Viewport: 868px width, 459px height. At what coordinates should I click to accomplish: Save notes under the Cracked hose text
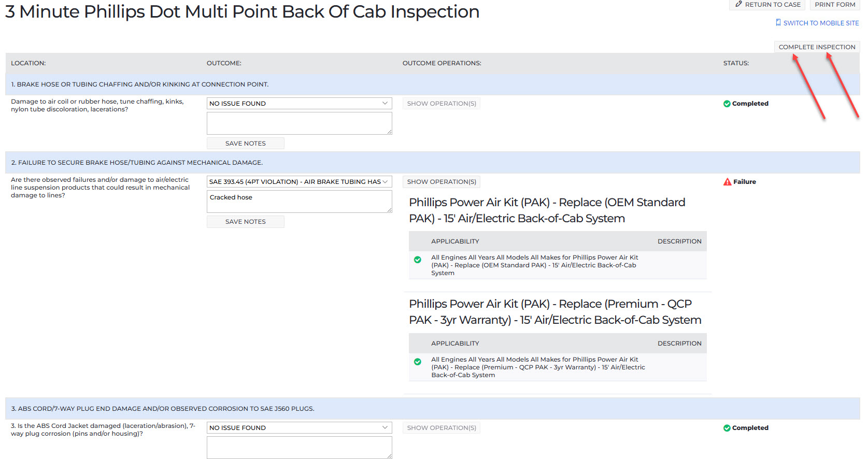[x=245, y=222]
